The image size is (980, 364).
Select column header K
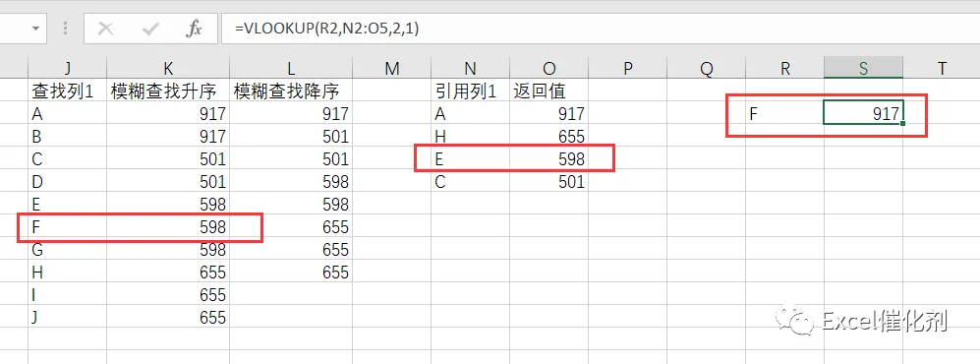[168, 68]
